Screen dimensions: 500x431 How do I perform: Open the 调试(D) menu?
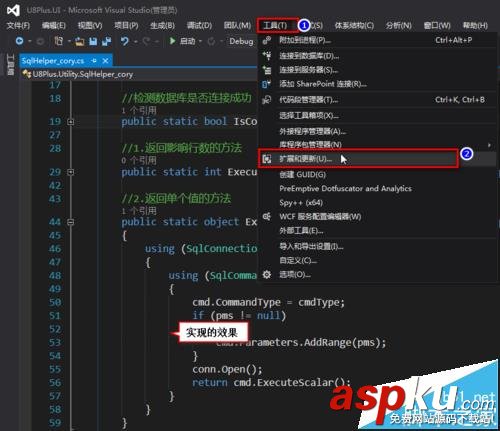click(x=199, y=25)
